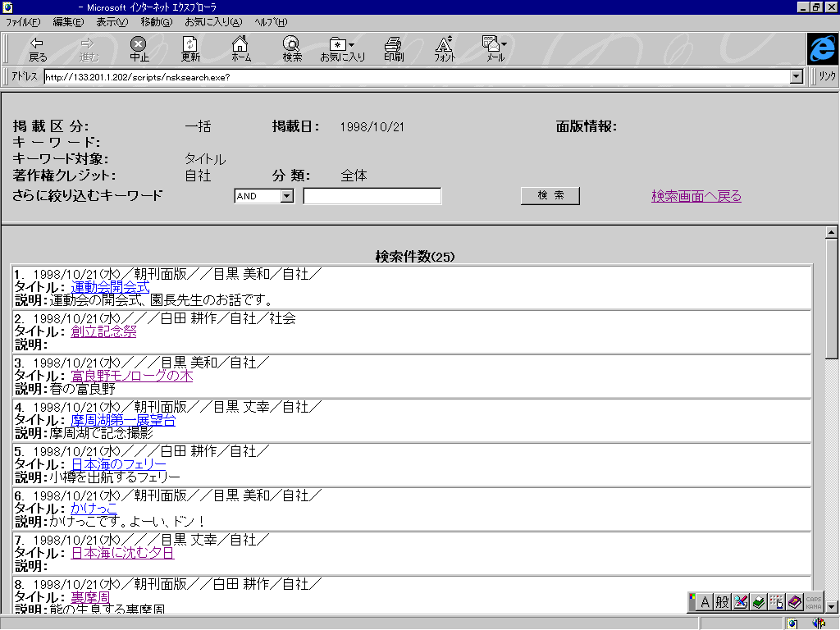840x630 pixels.
Task: Open the 移動(G) menu
Action: point(157,22)
